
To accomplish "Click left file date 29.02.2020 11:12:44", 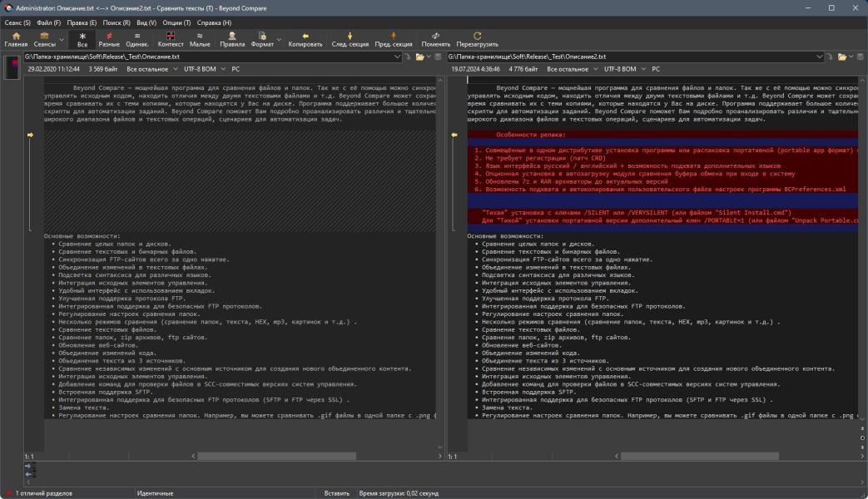I will [x=54, y=69].
